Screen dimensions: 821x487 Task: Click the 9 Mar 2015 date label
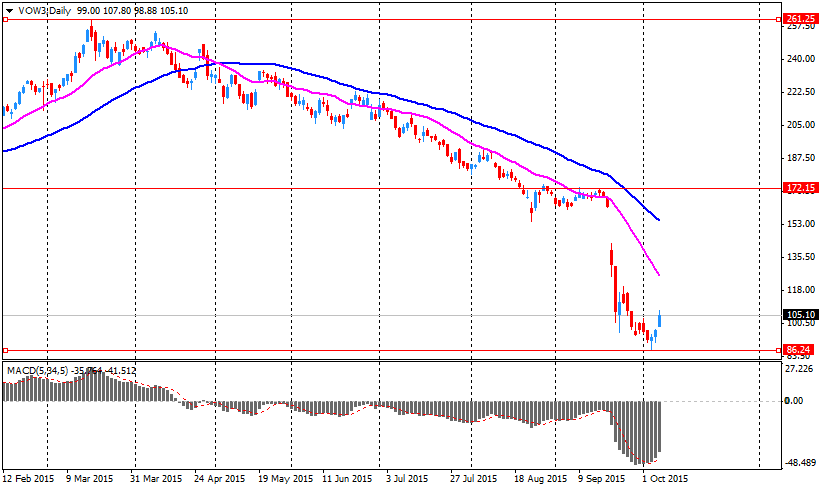(90, 479)
